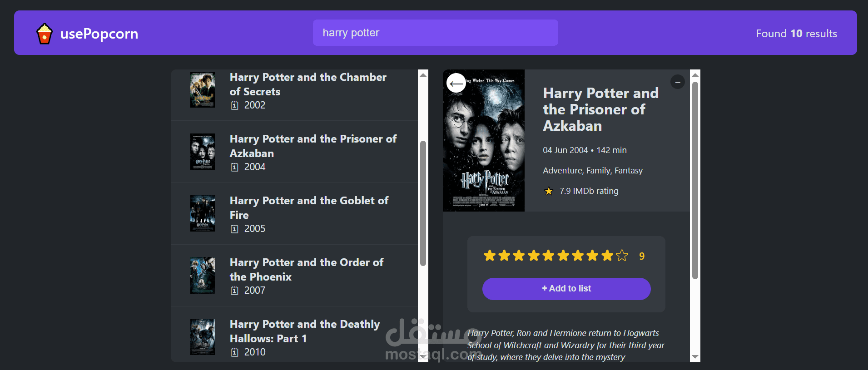This screenshot has width=868, height=370.
Task: Open Harry Potter and the Chamber of Secrets
Action: pyautogui.click(x=294, y=91)
